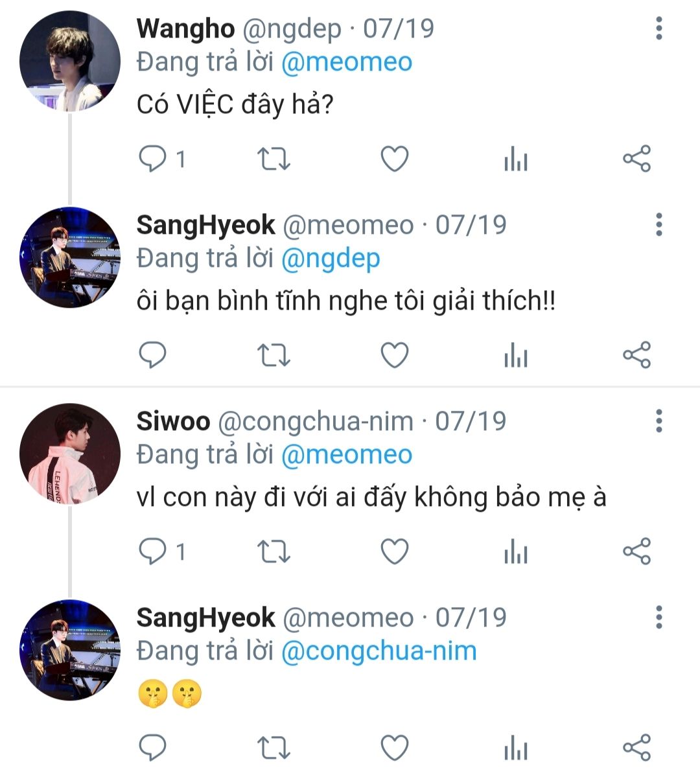
Task: Retweet Wangho's tweet
Action: (x=274, y=159)
